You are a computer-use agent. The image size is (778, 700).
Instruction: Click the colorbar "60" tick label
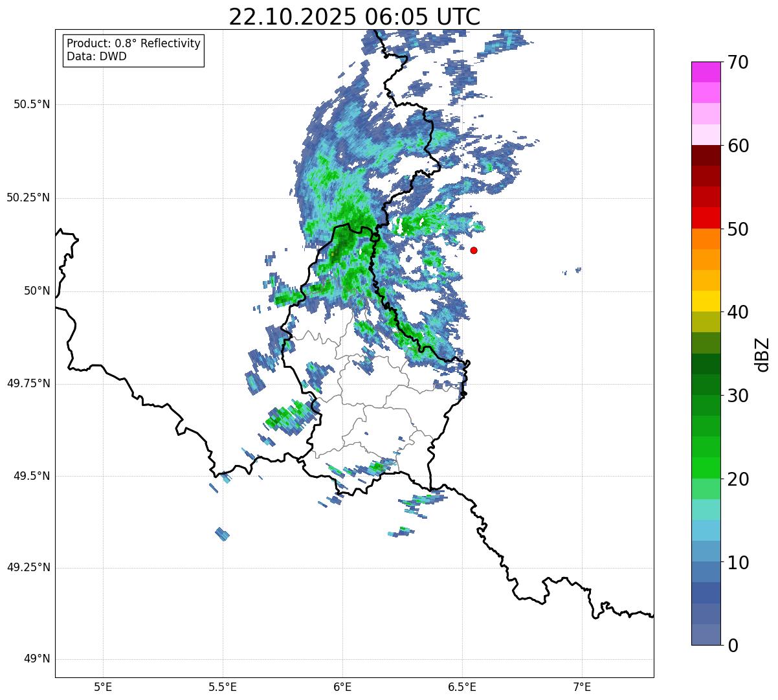tap(738, 146)
